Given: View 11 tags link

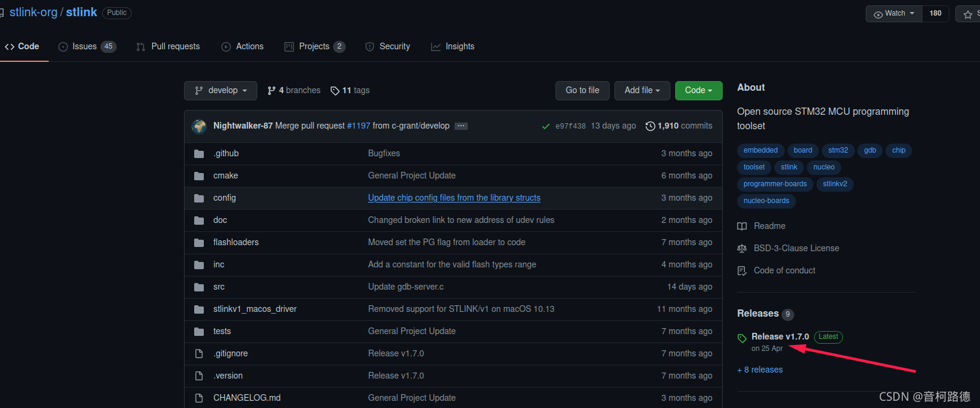Looking at the screenshot, I should pyautogui.click(x=350, y=91).
